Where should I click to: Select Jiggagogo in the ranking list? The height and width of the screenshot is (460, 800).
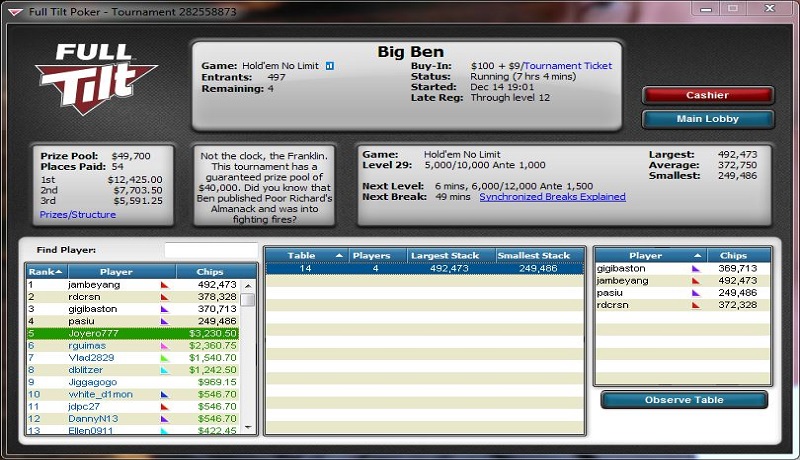click(133, 382)
